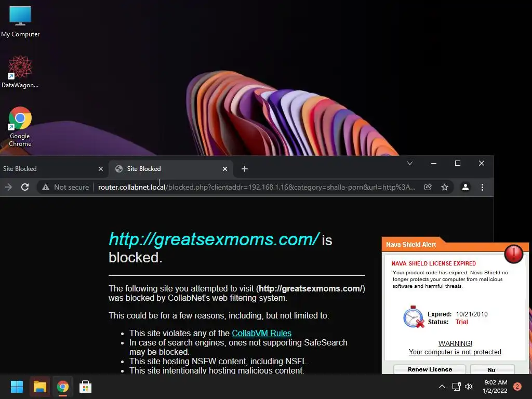Open the DataWagon desktop shortcut
The width and height of the screenshot is (532, 399).
point(20,72)
